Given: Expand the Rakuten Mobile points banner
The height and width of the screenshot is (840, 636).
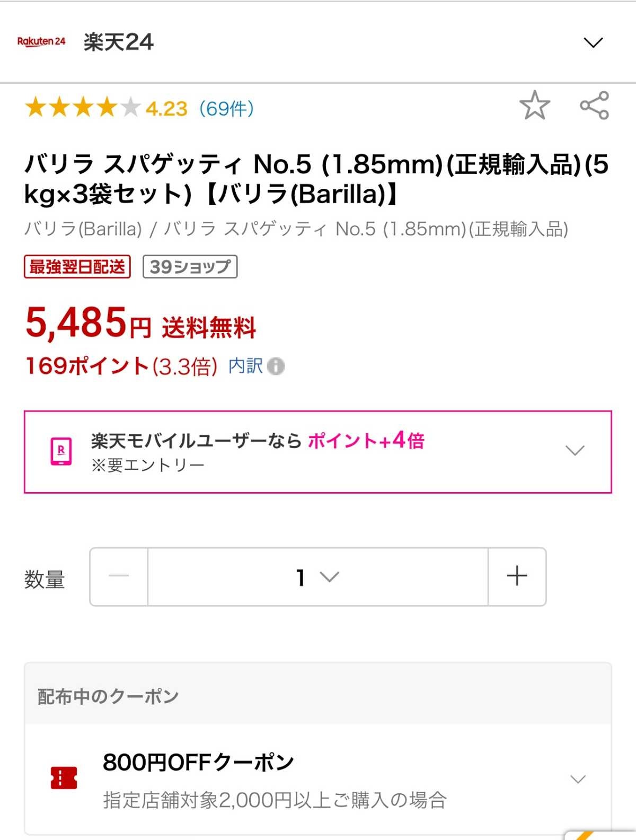Looking at the screenshot, I should pos(575,451).
